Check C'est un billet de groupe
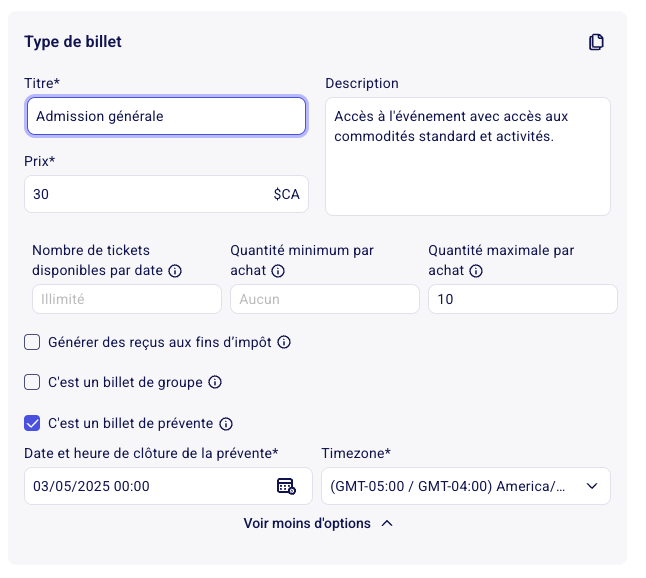The image size is (646, 578). point(32,382)
